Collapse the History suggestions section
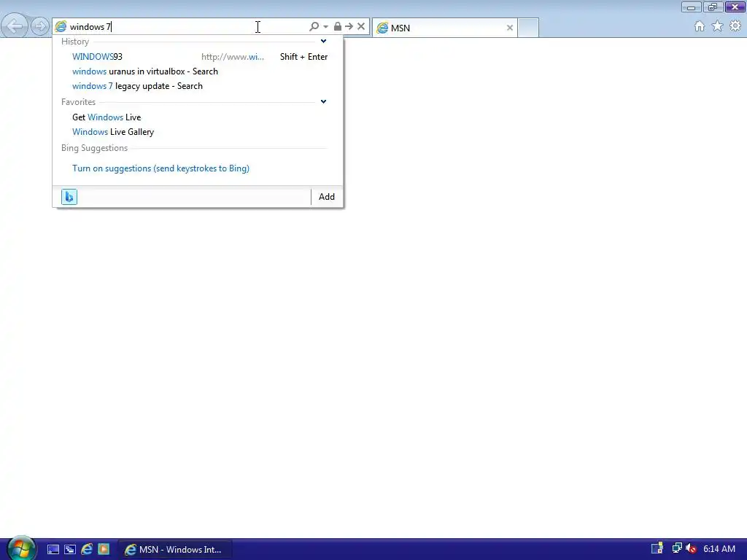 pyautogui.click(x=323, y=41)
